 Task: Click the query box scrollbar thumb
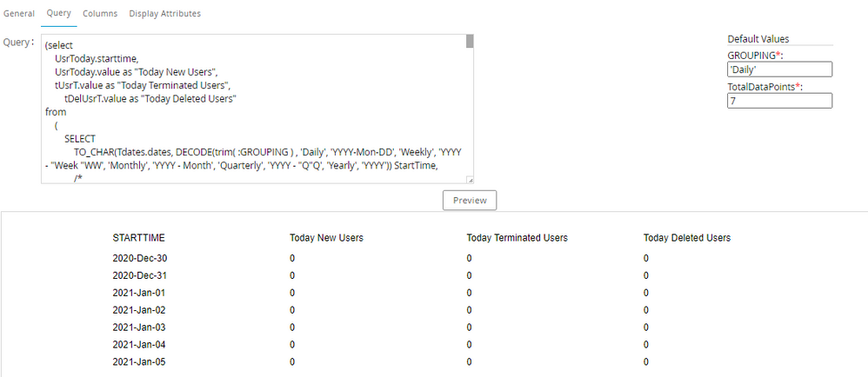pos(470,41)
